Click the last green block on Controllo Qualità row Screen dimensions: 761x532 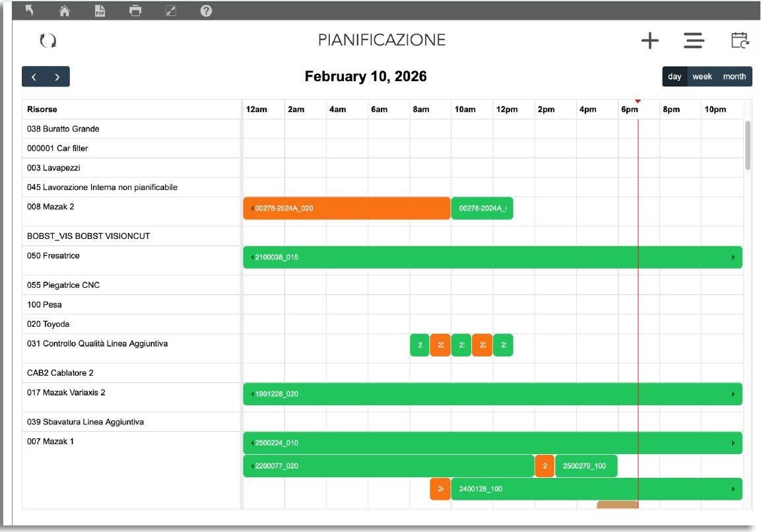[x=504, y=345]
